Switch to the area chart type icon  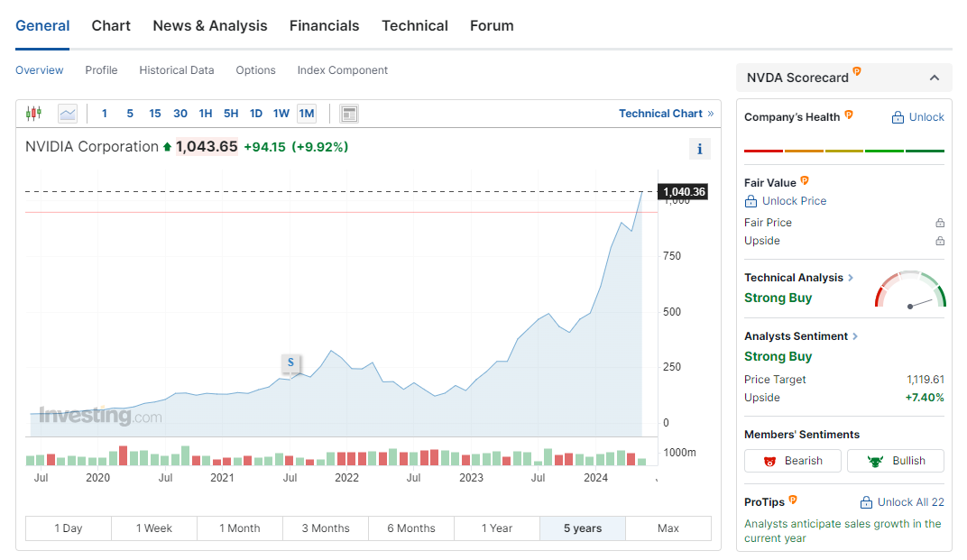click(x=68, y=114)
